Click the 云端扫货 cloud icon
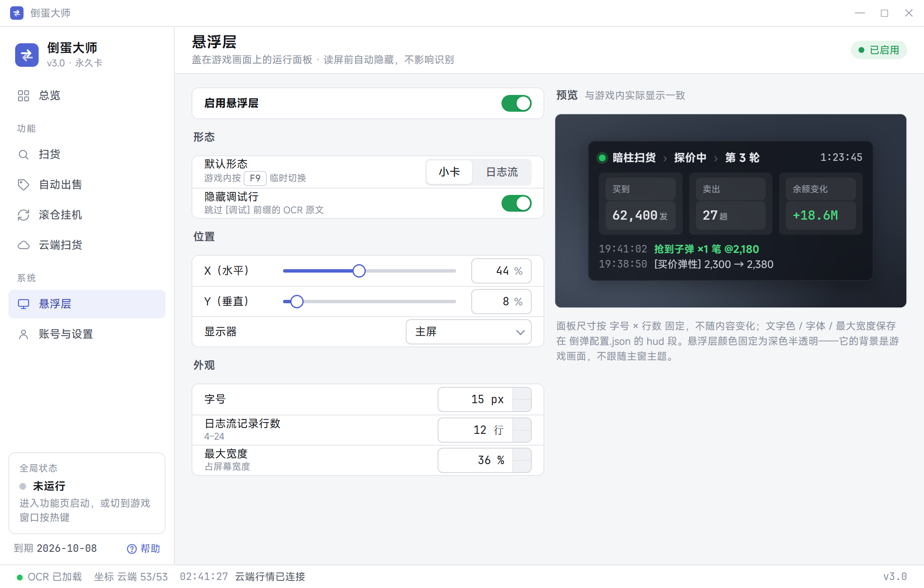The image size is (924, 588). click(x=24, y=245)
